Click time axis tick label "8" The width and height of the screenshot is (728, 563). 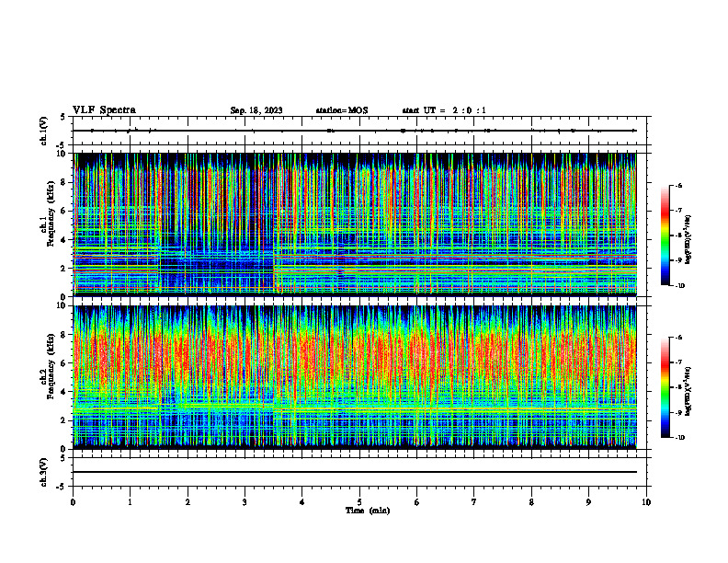tap(531, 502)
